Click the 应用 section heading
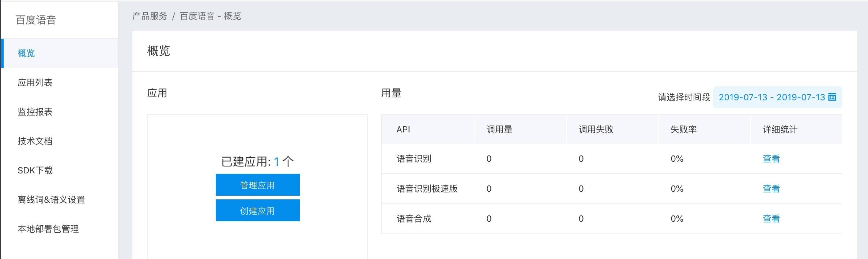868x259 pixels. click(x=157, y=93)
